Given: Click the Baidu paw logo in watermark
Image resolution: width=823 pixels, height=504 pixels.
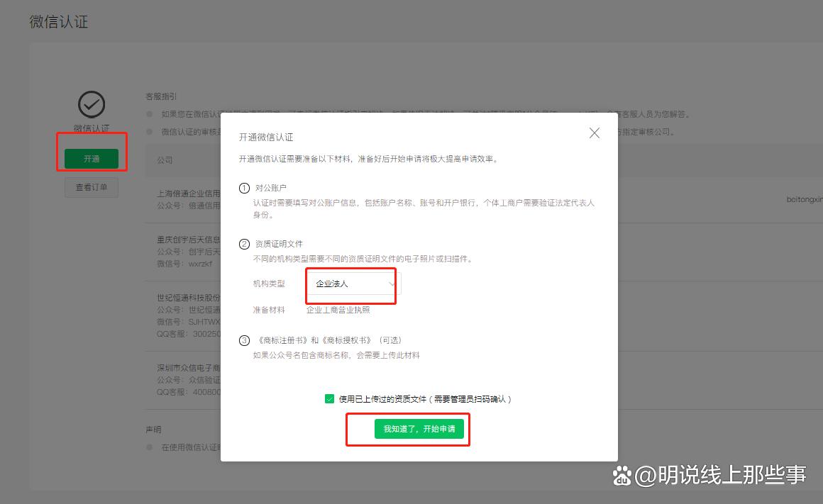Looking at the screenshot, I should pos(622,476).
